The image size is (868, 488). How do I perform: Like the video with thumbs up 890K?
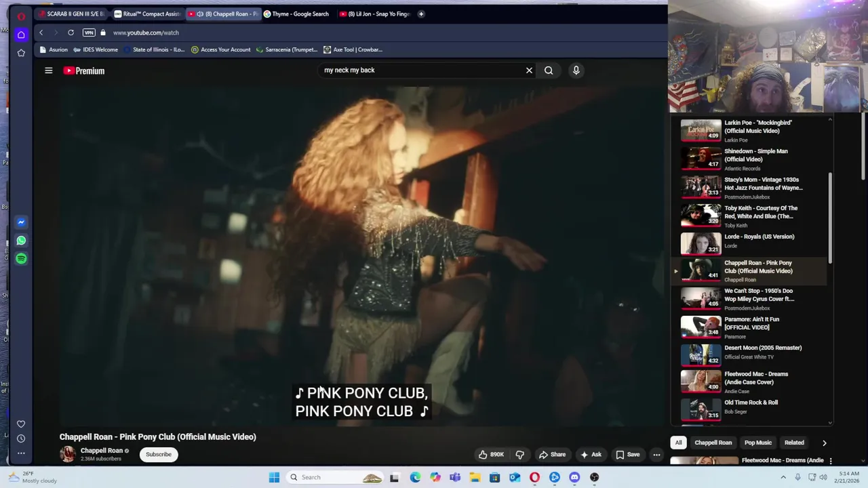(491, 455)
